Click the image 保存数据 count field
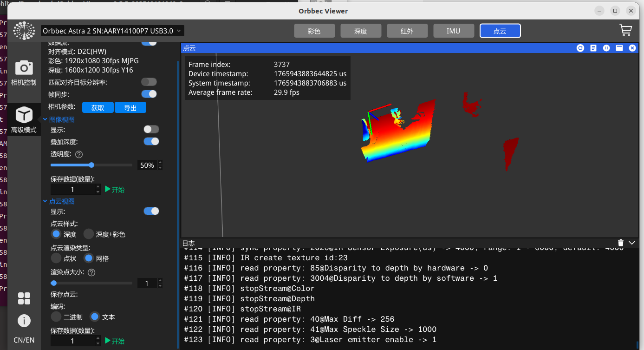The height and width of the screenshot is (350, 644). pyautogui.click(x=72, y=190)
